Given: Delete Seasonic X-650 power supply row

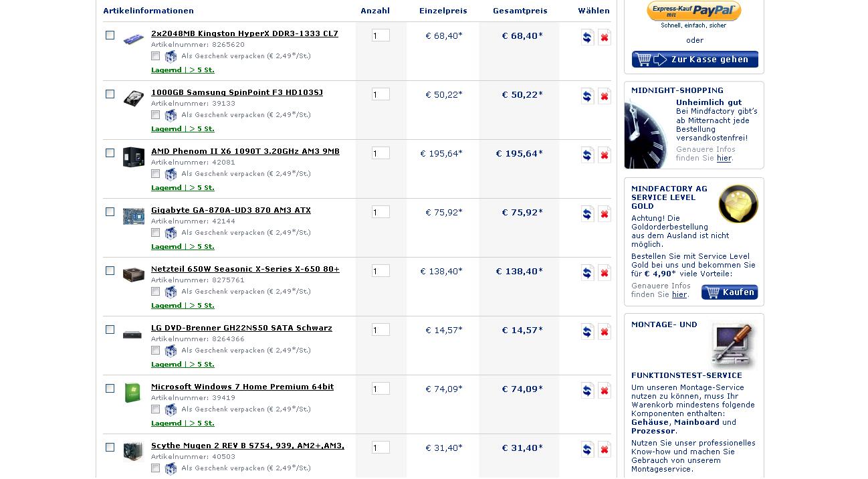Looking at the screenshot, I should pyautogui.click(x=604, y=273).
